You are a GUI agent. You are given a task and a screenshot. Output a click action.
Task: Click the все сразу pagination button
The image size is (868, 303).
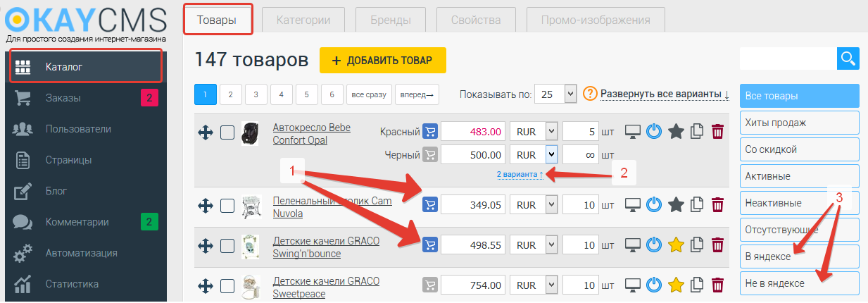[369, 94]
